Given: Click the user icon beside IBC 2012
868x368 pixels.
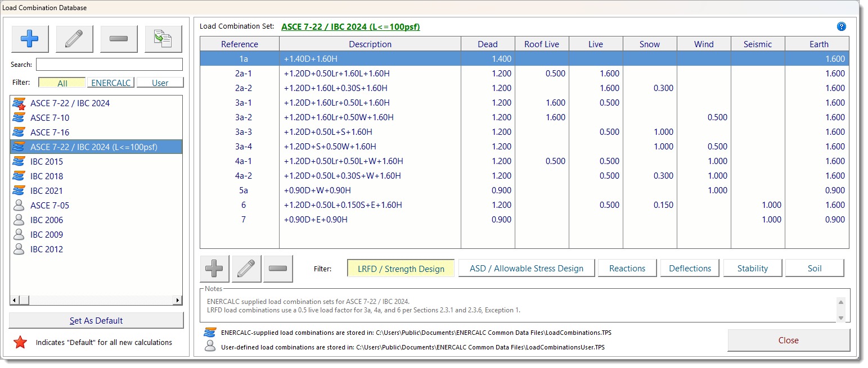Looking at the screenshot, I should pos(20,249).
